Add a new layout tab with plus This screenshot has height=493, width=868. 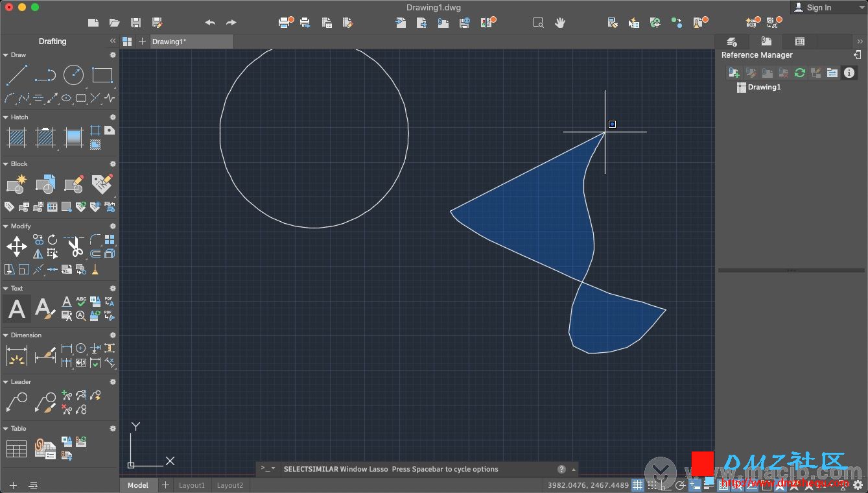point(165,485)
